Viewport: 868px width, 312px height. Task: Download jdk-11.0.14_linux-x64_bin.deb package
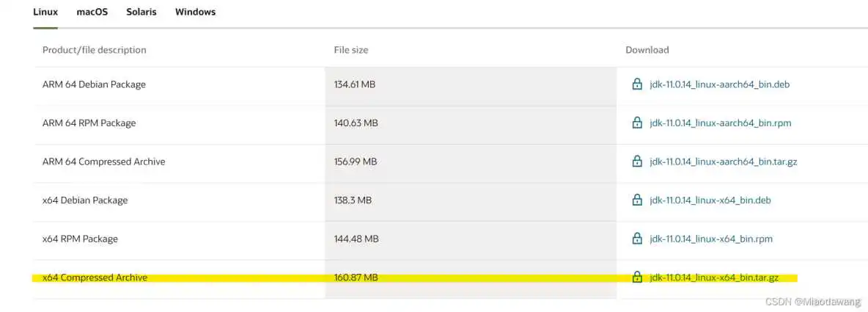[710, 200]
